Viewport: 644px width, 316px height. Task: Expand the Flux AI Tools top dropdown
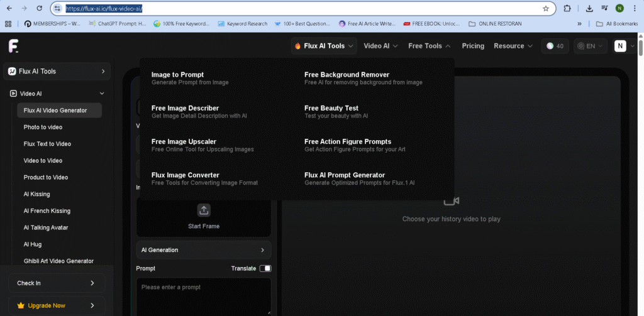[324, 46]
